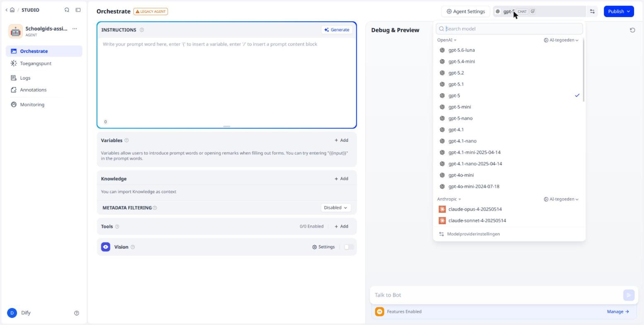Go back using the arrow beside the home icon
The height and width of the screenshot is (325, 644).
point(7,10)
